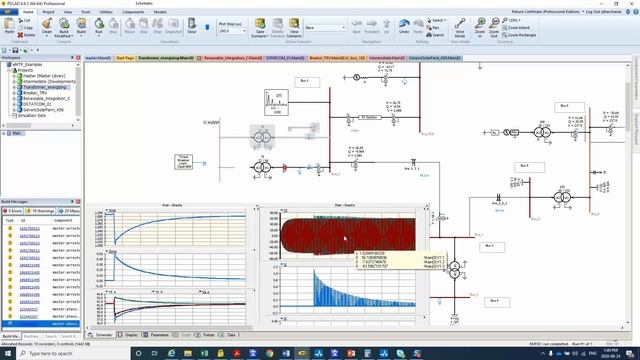Switch to the Data view tab at bottom
This screenshot has width=640, height=360.
[x=229, y=335]
